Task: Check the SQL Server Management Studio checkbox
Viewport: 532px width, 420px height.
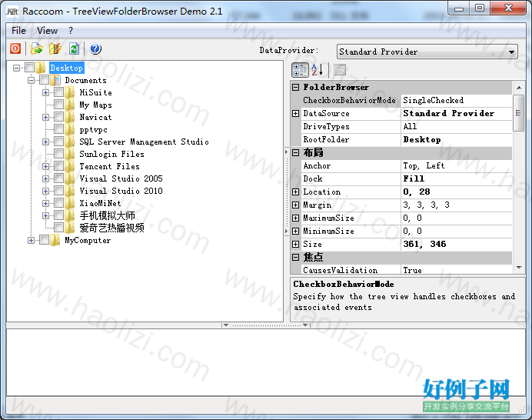Action: [58, 142]
